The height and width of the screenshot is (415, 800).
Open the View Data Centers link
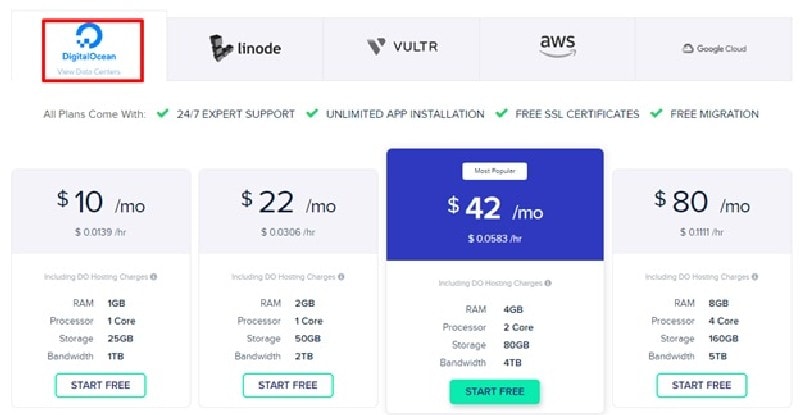[x=89, y=72]
